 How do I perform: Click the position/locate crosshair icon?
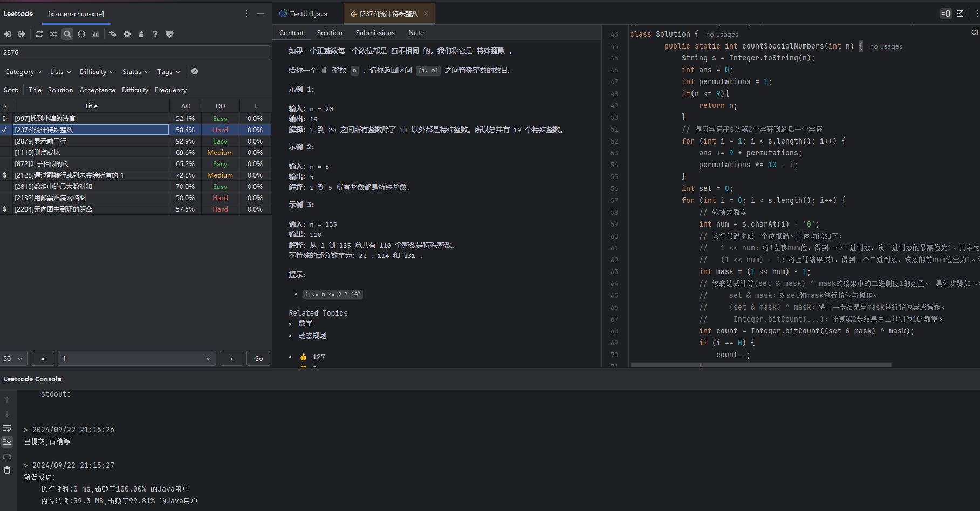pos(81,34)
